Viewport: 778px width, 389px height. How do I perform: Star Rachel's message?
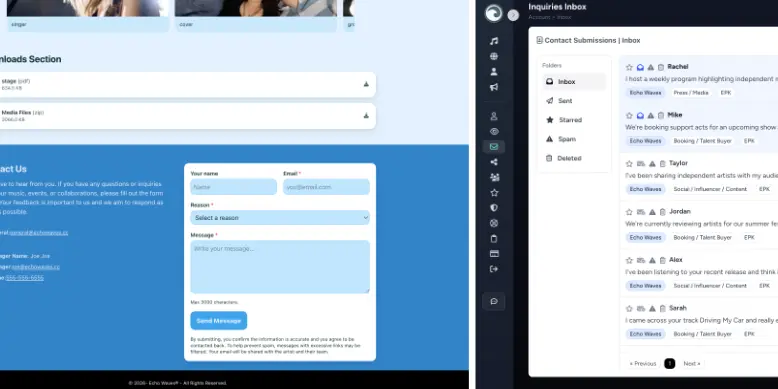coord(629,67)
